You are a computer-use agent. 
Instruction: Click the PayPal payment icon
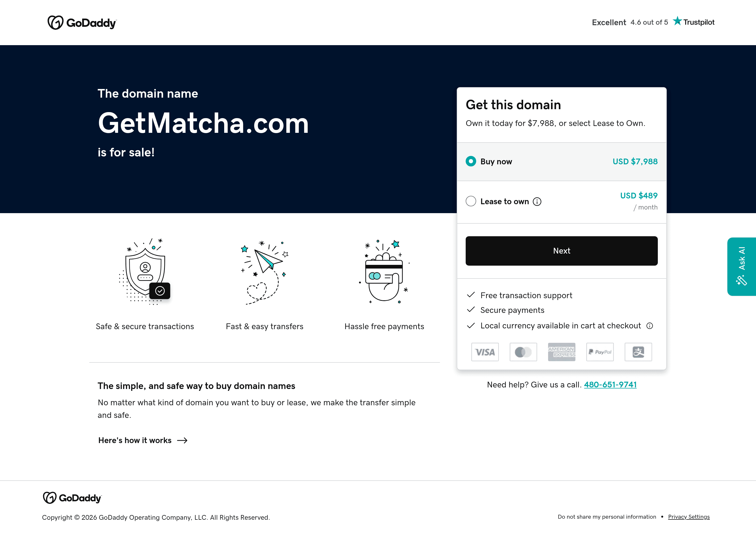600,352
